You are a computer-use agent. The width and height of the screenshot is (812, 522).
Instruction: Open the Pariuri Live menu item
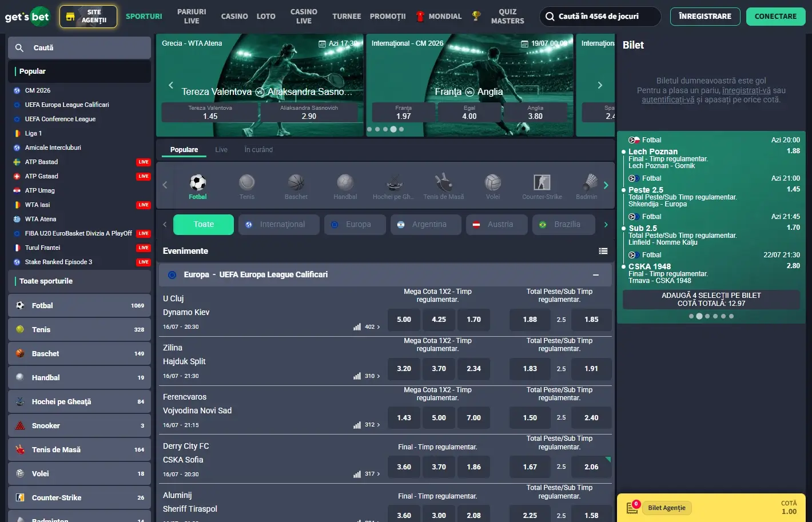[192, 16]
